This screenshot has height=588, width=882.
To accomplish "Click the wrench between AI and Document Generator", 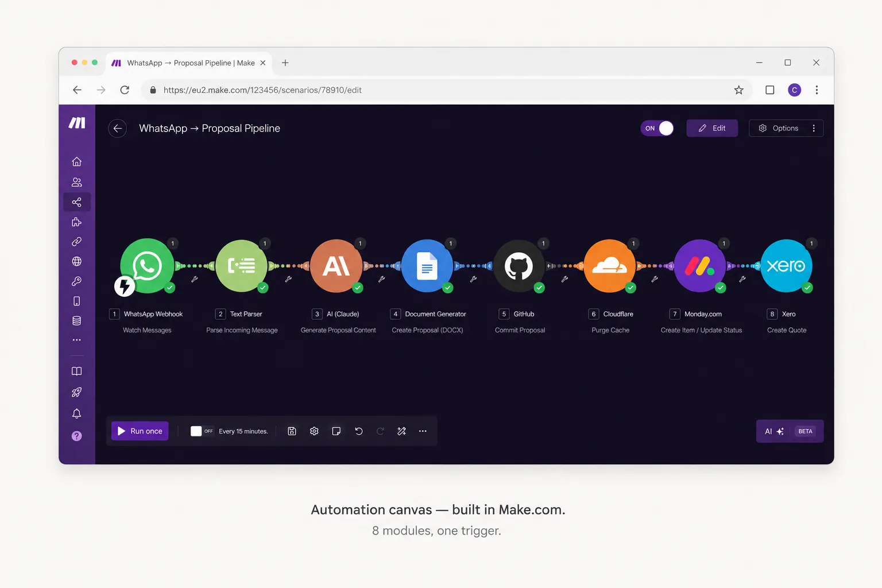I will pos(381,279).
